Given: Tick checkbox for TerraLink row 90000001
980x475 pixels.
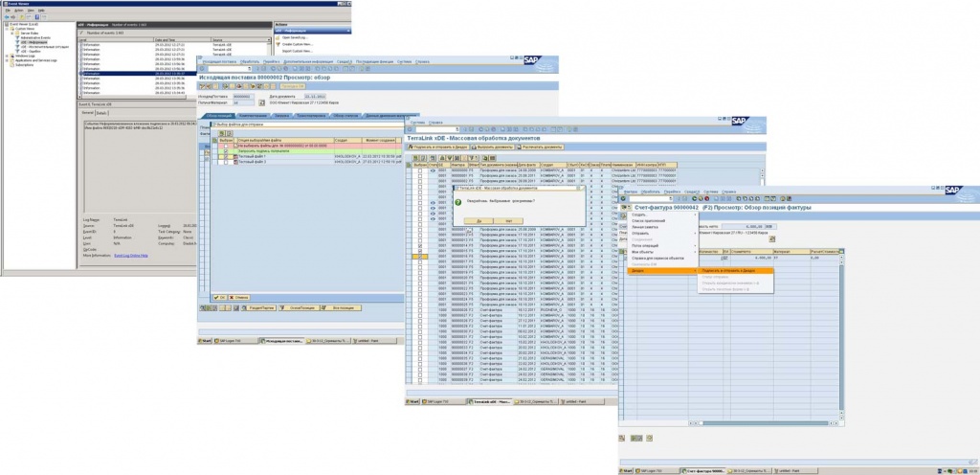Looking at the screenshot, I should point(420,175).
